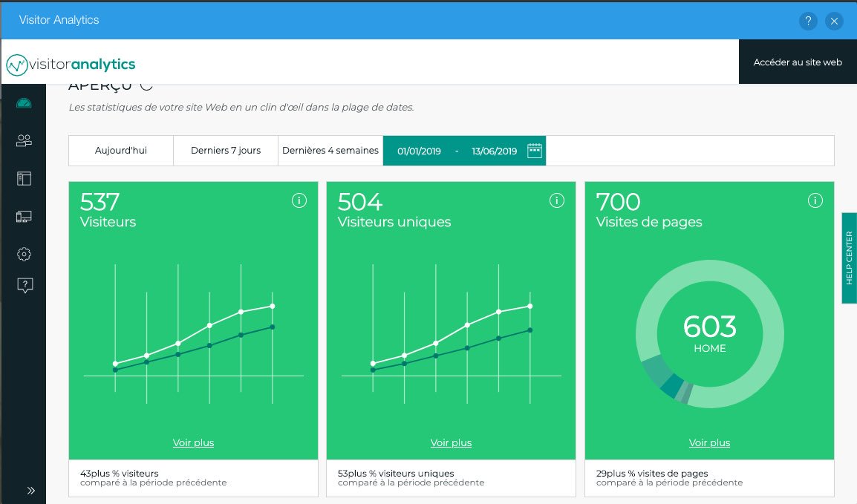This screenshot has width=857, height=504.
Task: Open the Help Center side tab
Action: point(850,258)
